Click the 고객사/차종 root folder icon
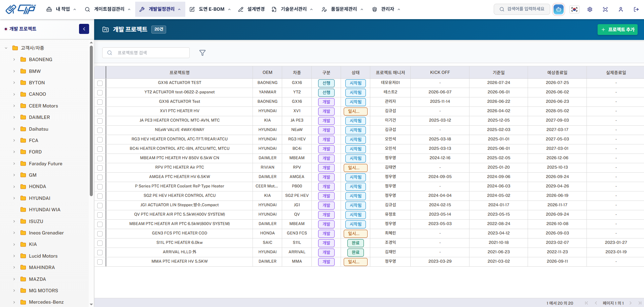This screenshot has height=307, width=644. point(15,48)
